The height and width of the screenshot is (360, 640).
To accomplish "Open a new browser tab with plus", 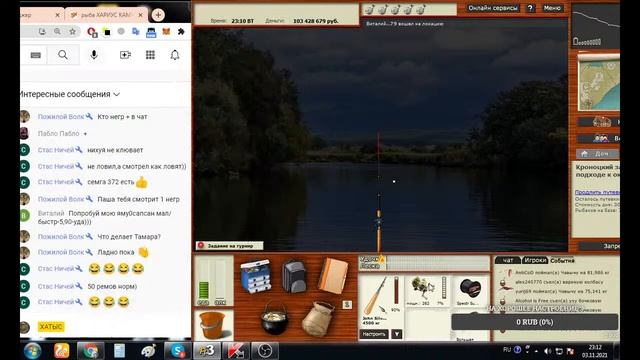I will point(158,15).
